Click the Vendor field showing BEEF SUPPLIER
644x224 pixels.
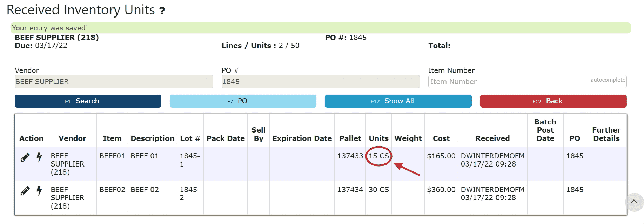[114, 82]
